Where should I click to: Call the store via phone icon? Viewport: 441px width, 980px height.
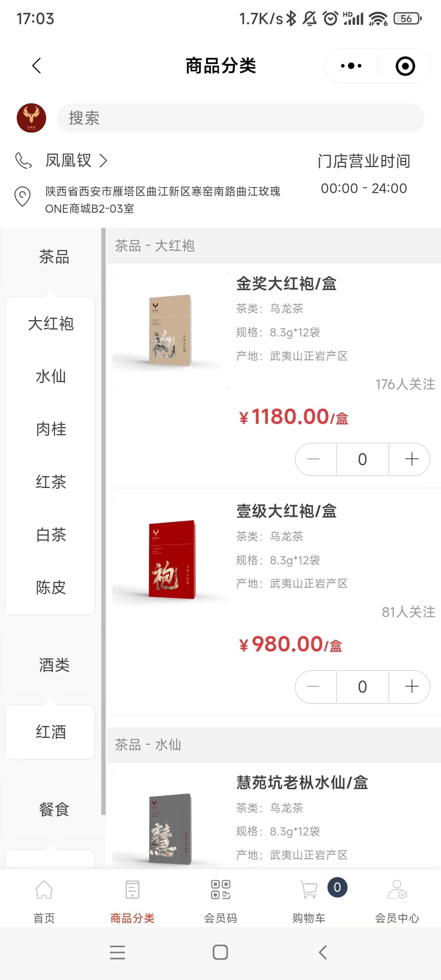pos(23,160)
